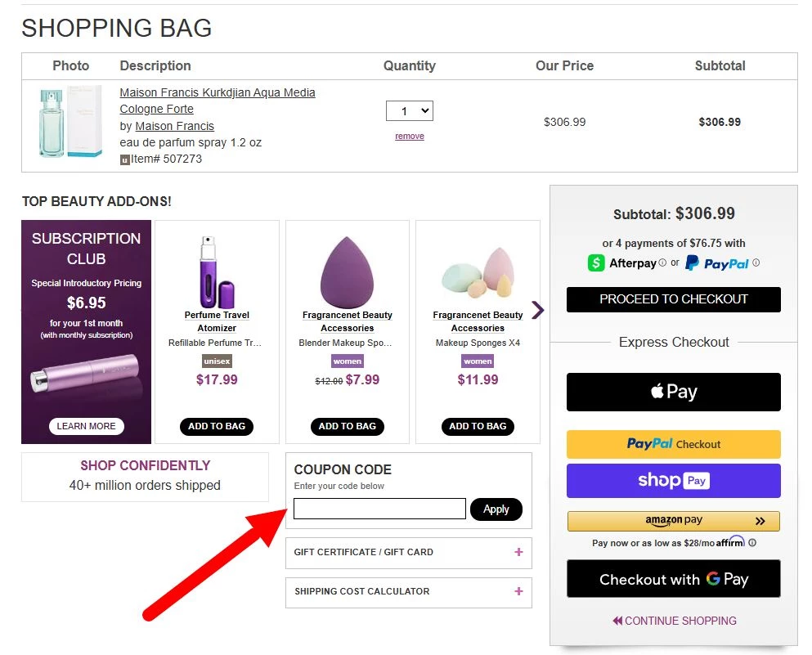Click Learn More on Subscription Club
The image size is (812, 655).
[86, 426]
